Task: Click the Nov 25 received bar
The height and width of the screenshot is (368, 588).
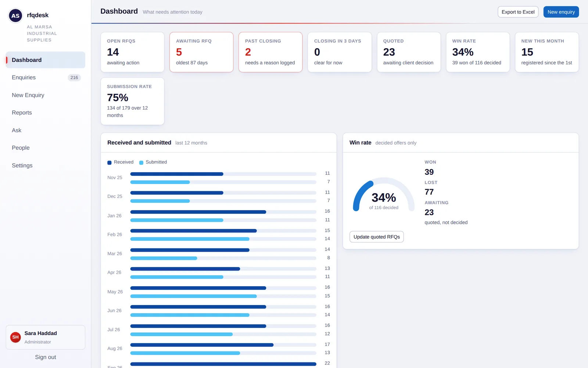Action: [177, 174]
